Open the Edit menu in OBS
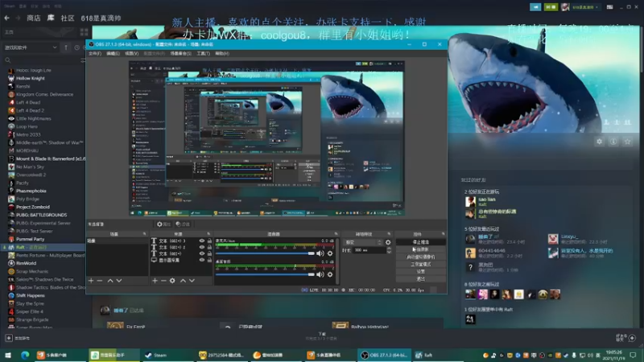The height and width of the screenshot is (362, 644). [113, 53]
